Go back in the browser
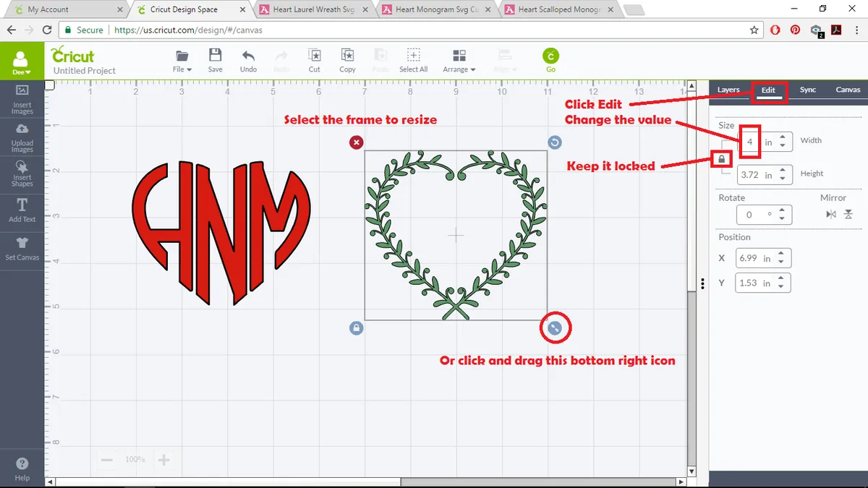This screenshot has width=868, height=488. 12,30
